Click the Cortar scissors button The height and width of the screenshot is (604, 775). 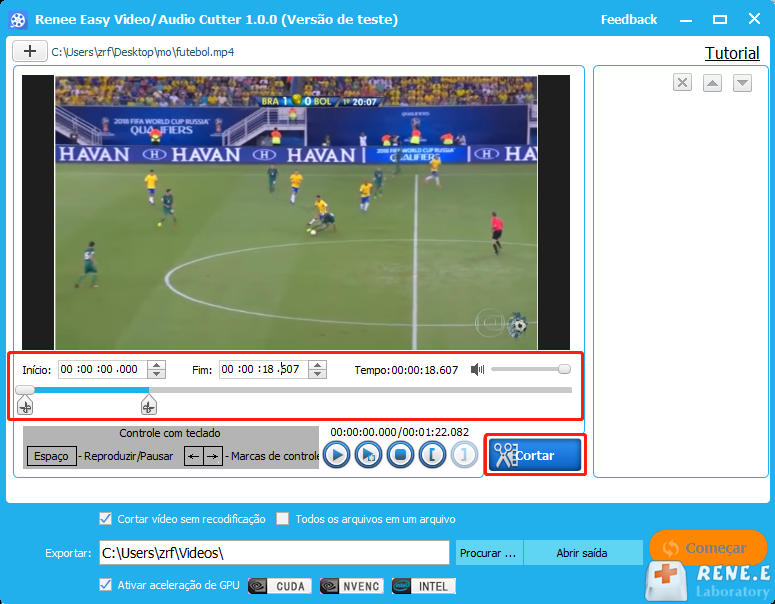(535, 455)
